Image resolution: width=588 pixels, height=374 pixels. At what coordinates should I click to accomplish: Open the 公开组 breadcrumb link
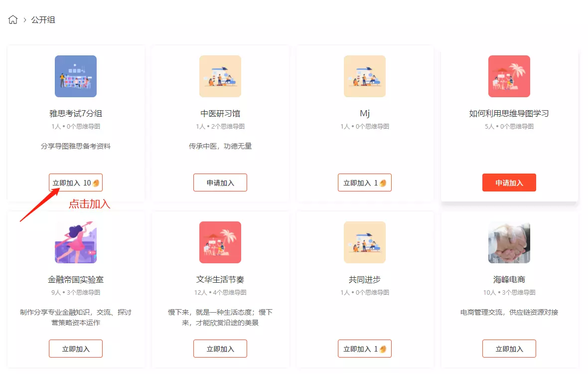click(43, 20)
